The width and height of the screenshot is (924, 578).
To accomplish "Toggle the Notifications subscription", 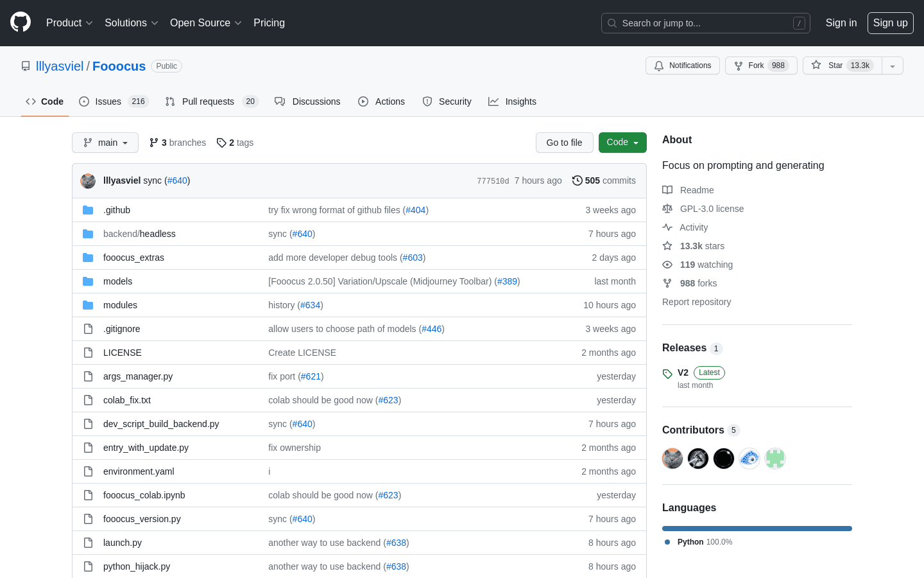I will click(682, 65).
